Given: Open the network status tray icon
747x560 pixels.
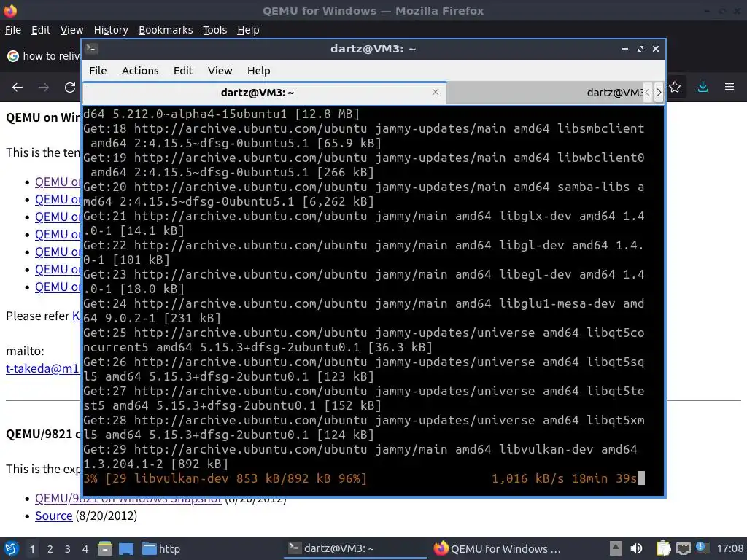Looking at the screenshot, I should coord(683,548).
